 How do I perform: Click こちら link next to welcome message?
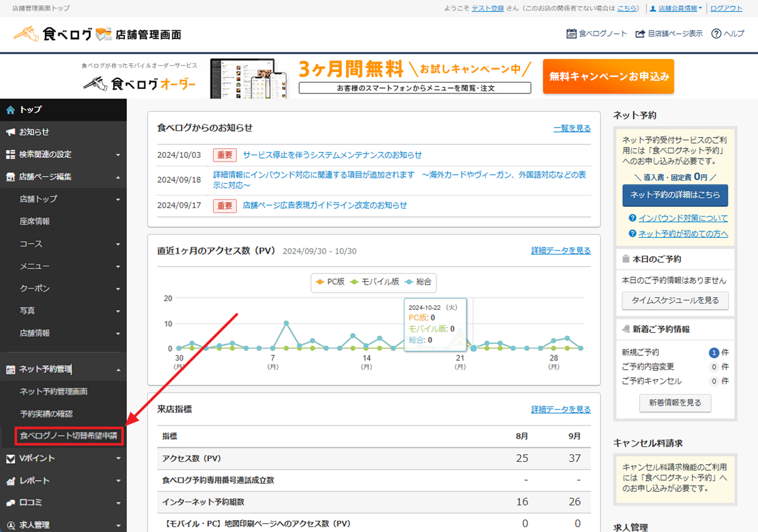(627, 8)
